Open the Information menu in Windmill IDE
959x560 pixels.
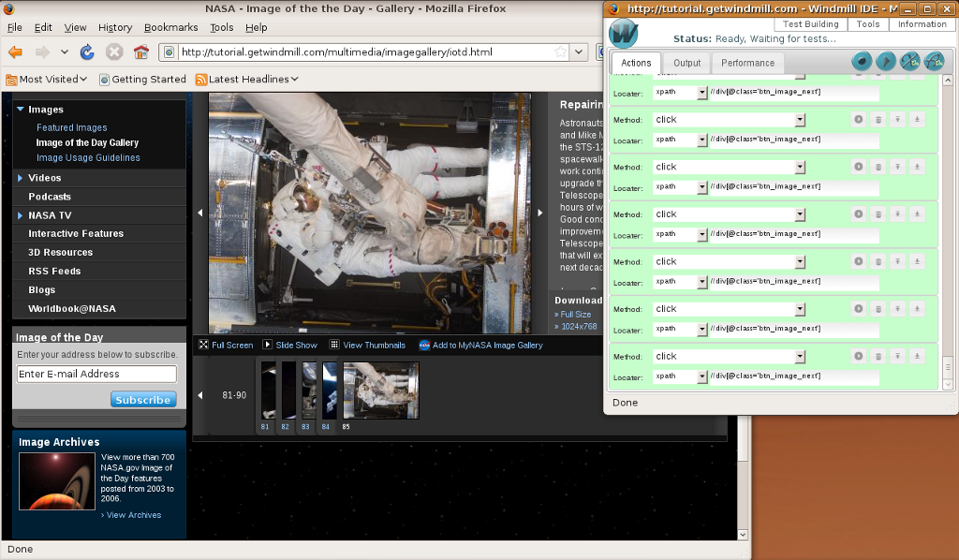(922, 24)
